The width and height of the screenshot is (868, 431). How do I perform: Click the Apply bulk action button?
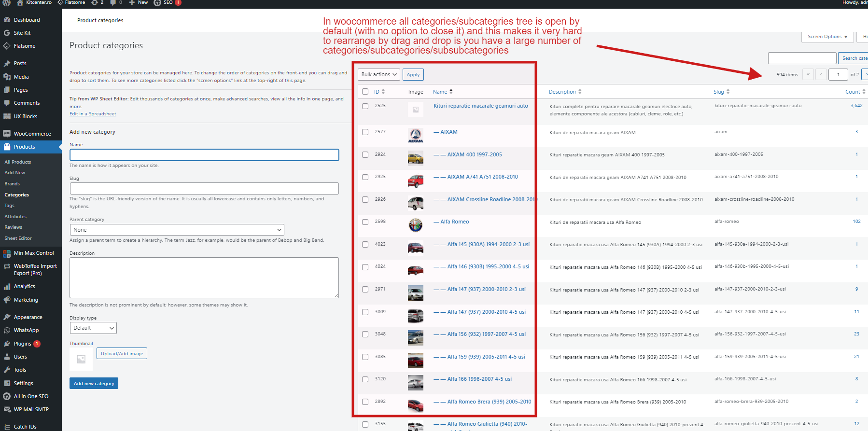click(413, 74)
